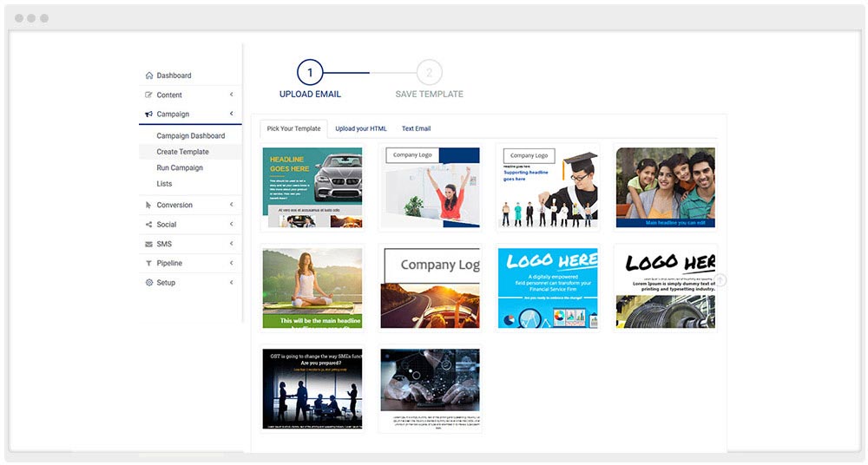Viewport: 868px width, 465px height.
Task: Expand the SMS menu chevron
Action: pyautogui.click(x=232, y=244)
